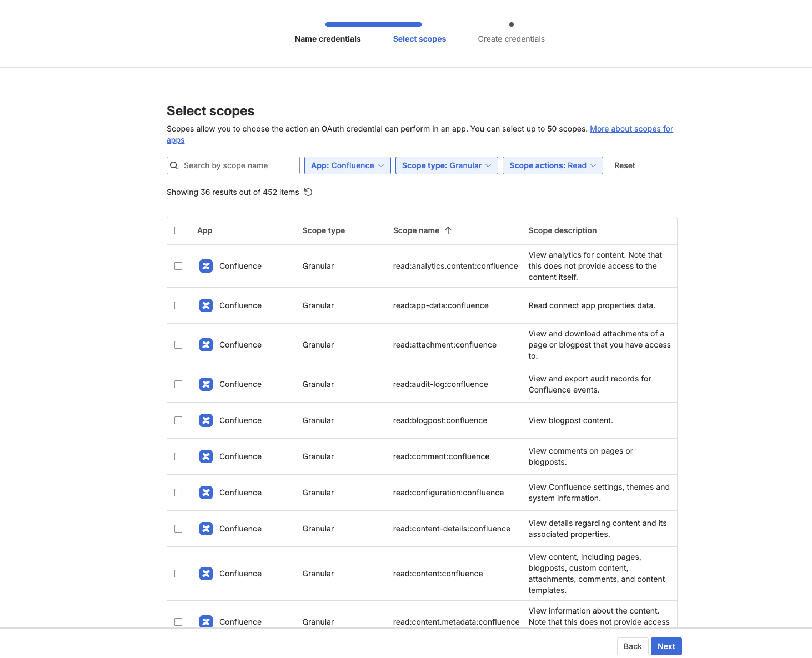Check the read:attachment:confluence scope
This screenshot has height=658, width=812.
[178, 345]
